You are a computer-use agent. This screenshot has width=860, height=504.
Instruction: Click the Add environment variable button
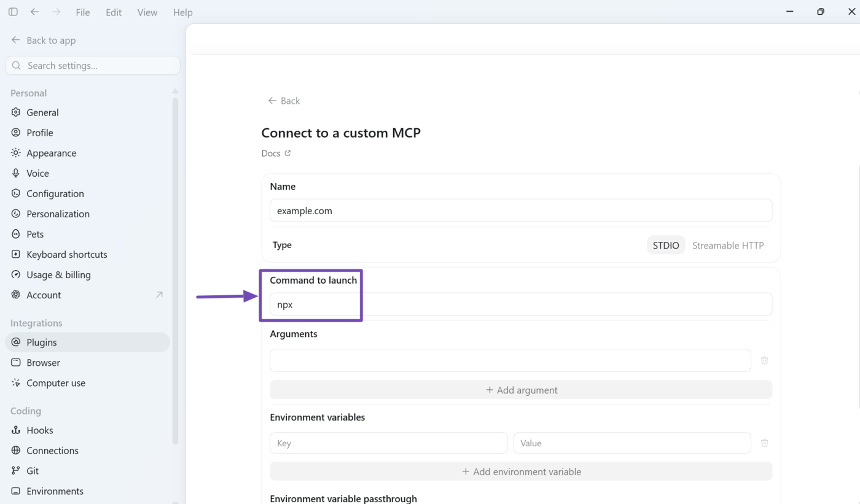(521, 471)
